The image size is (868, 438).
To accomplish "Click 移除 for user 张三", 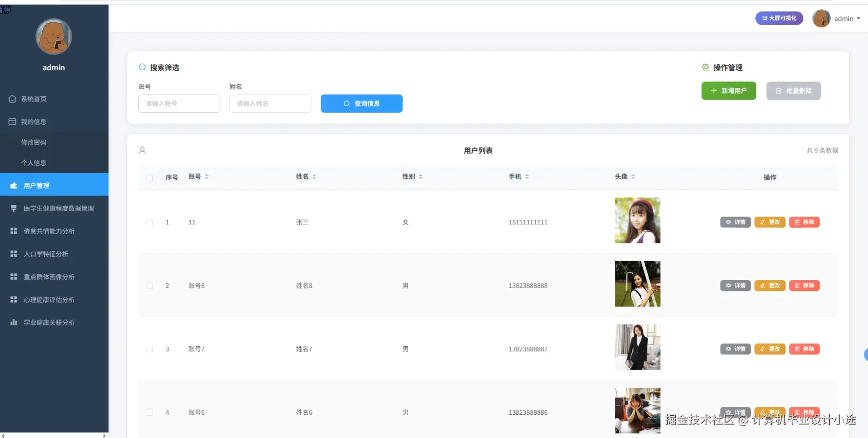I will pyautogui.click(x=804, y=222).
